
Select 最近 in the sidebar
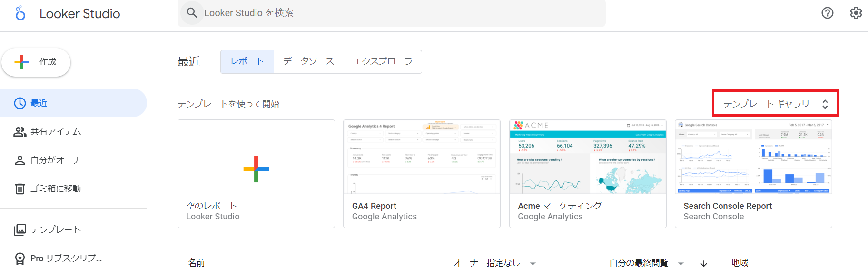pyautogui.click(x=73, y=103)
